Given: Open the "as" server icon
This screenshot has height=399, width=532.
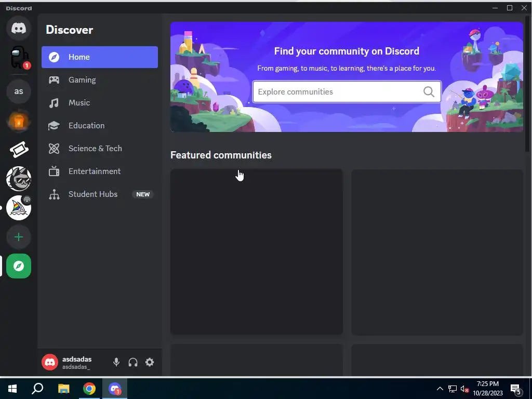Looking at the screenshot, I should pos(19,91).
